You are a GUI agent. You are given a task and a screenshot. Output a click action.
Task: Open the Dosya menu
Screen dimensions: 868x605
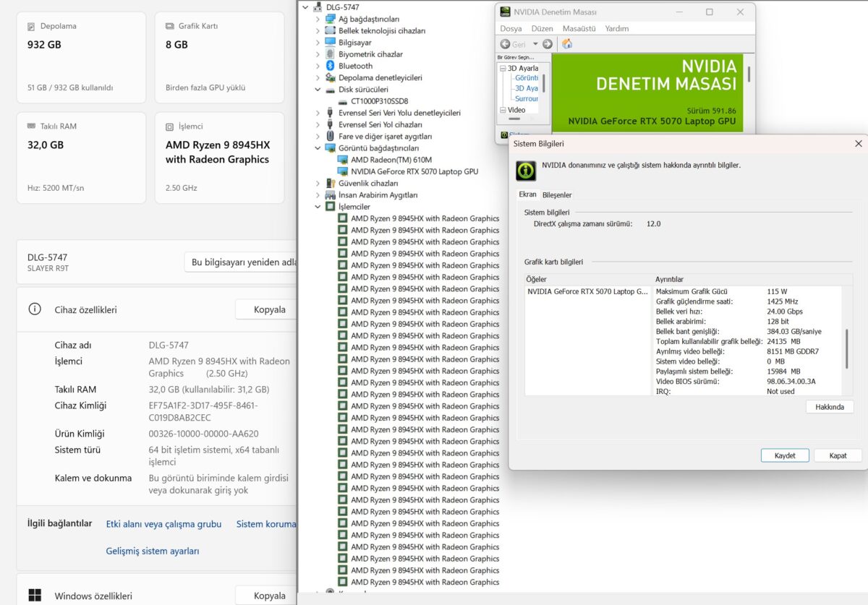pos(511,29)
